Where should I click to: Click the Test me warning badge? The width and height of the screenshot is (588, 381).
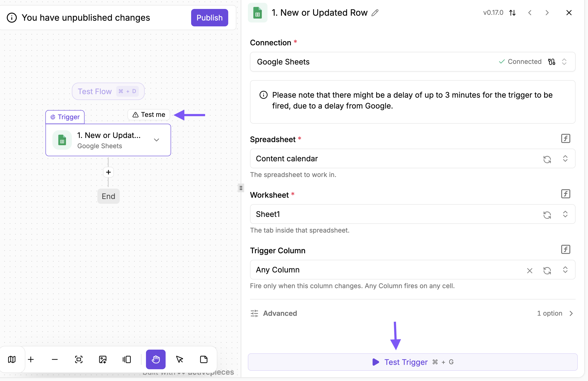(149, 114)
